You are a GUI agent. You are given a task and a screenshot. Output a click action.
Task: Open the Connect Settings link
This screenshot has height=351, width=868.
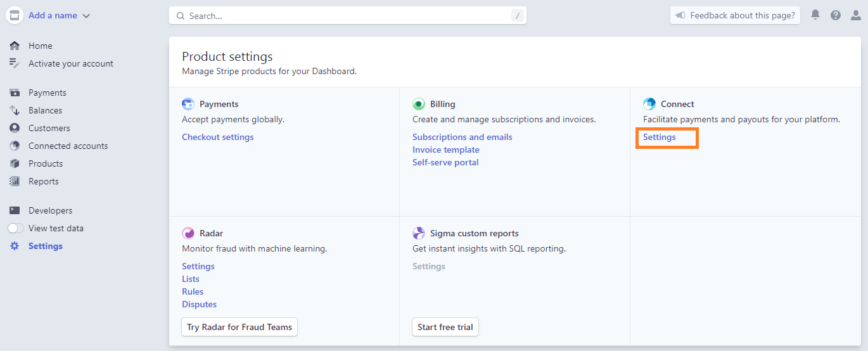[x=660, y=137]
